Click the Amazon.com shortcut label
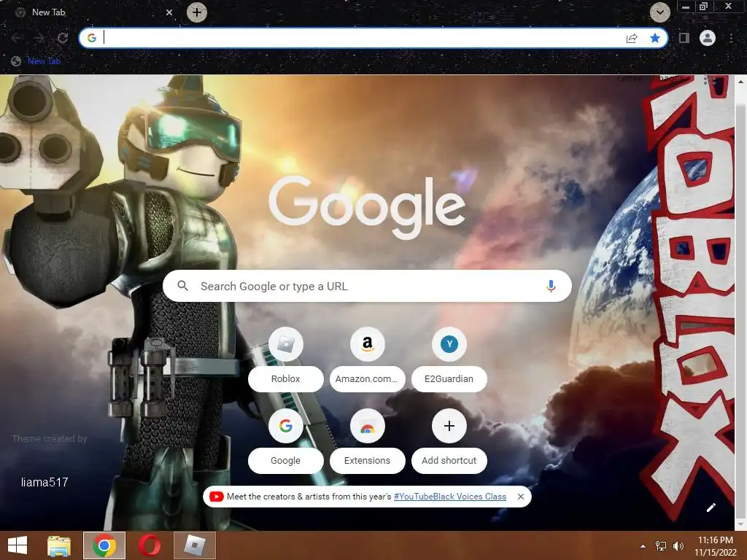The image size is (747, 560). (367, 379)
